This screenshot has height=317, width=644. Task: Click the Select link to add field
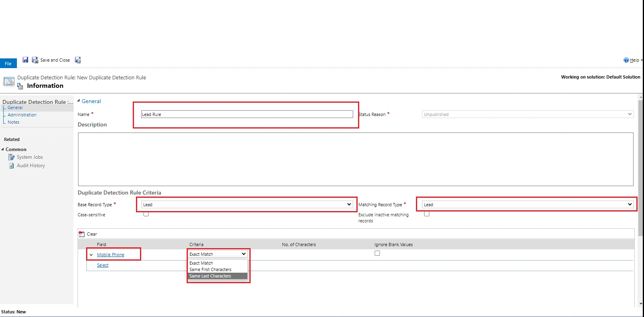pyautogui.click(x=103, y=265)
